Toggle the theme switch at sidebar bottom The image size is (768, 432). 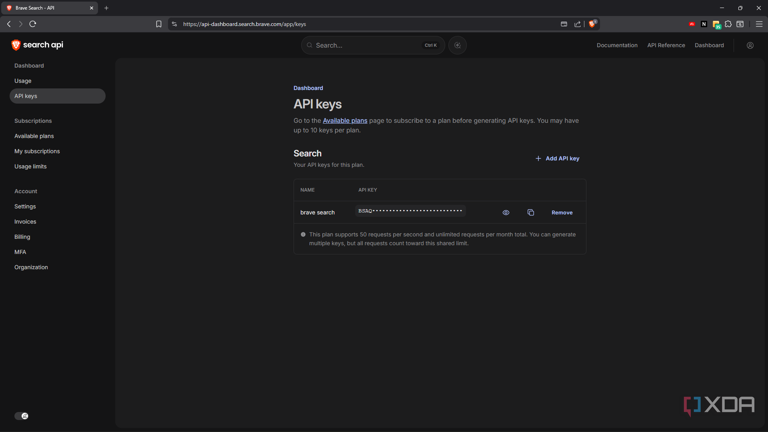coord(21,416)
